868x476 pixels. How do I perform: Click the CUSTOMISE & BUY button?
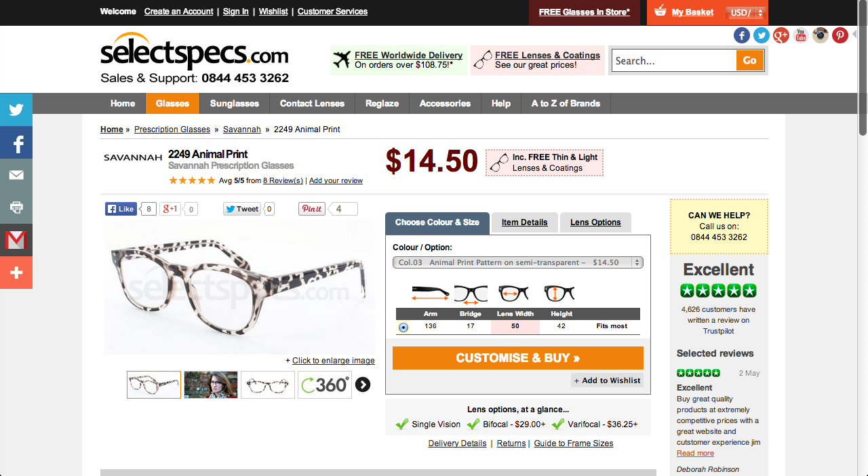pyautogui.click(x=518, y=358)
